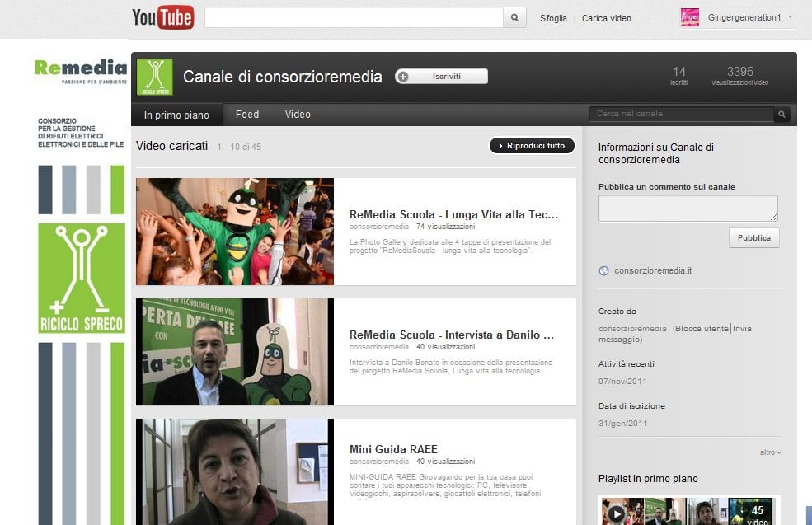
Task: Click consorzioremedia uploader under Mini Guida RAEE
Action: click(379, 462)
